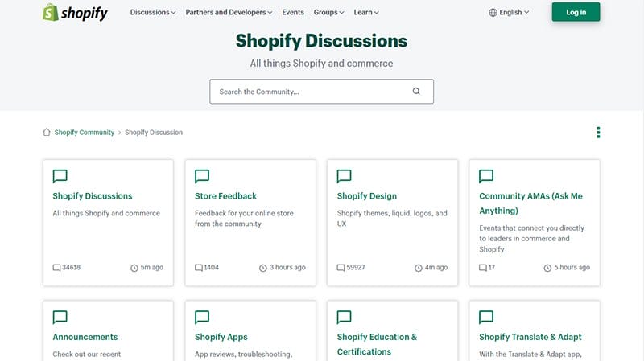Click the Shopify Discussion breadcrumb text
644x361 pixels.
154,132
